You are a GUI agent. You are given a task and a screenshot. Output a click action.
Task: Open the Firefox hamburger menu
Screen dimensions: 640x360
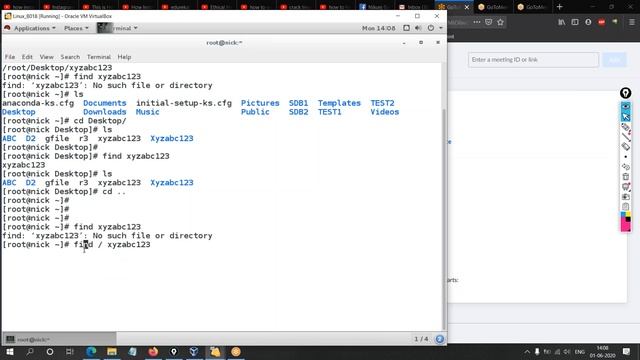(x=631, y=22)
